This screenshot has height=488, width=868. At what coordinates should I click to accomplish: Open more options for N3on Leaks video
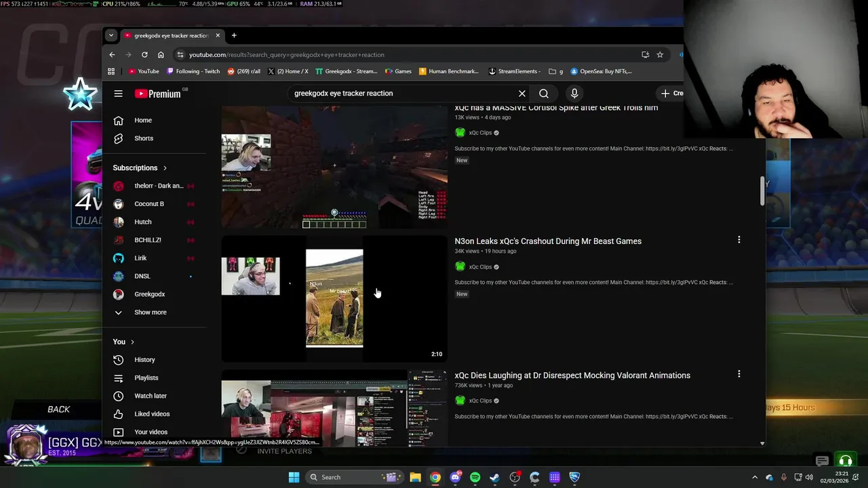point(739,239)
